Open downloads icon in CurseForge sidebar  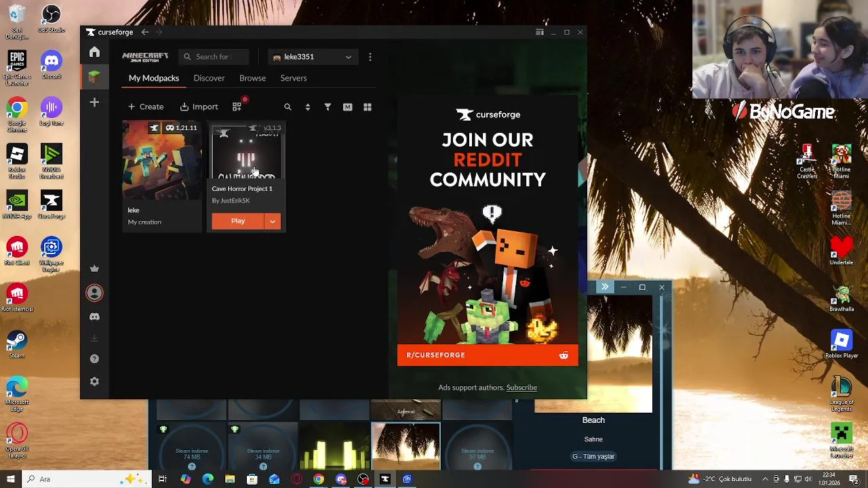pos(94,338)
